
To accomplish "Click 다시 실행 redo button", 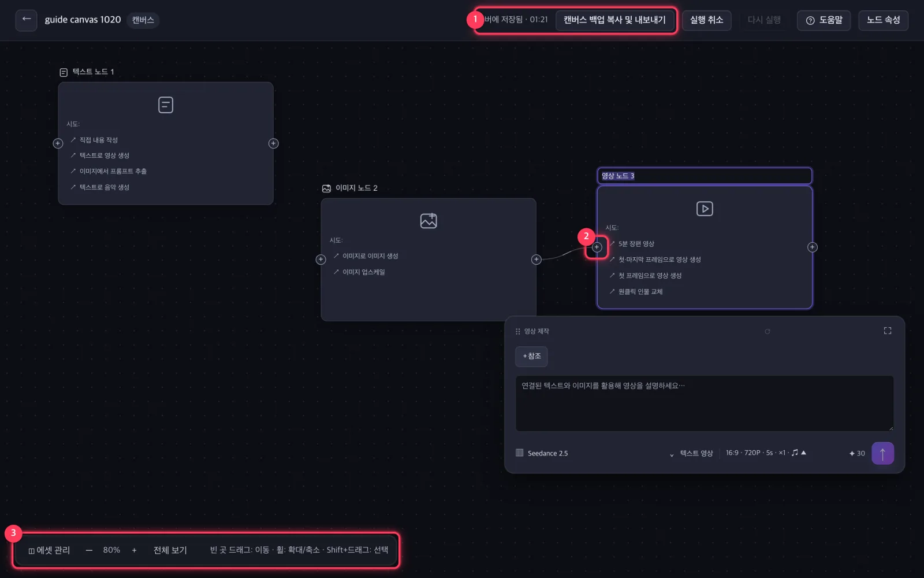I will click(764, 20).
